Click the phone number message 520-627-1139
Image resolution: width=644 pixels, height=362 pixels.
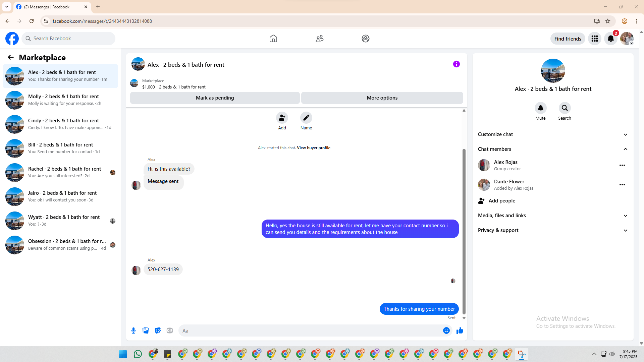tap(163, 269)
